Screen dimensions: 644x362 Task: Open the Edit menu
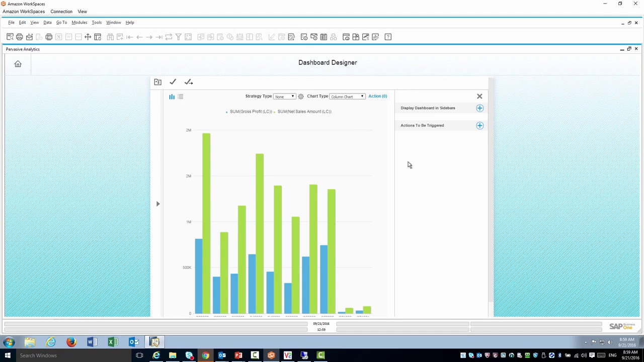click(22, 22)
